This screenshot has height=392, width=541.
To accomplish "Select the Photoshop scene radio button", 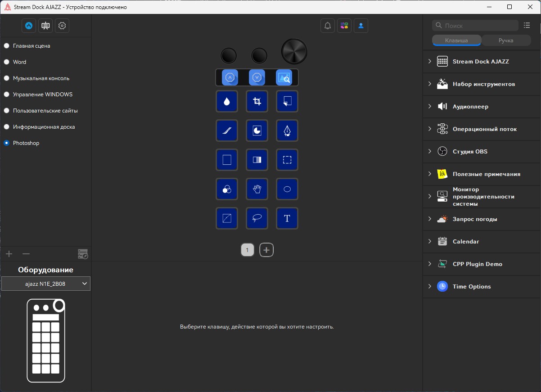I will pos(6,143).
